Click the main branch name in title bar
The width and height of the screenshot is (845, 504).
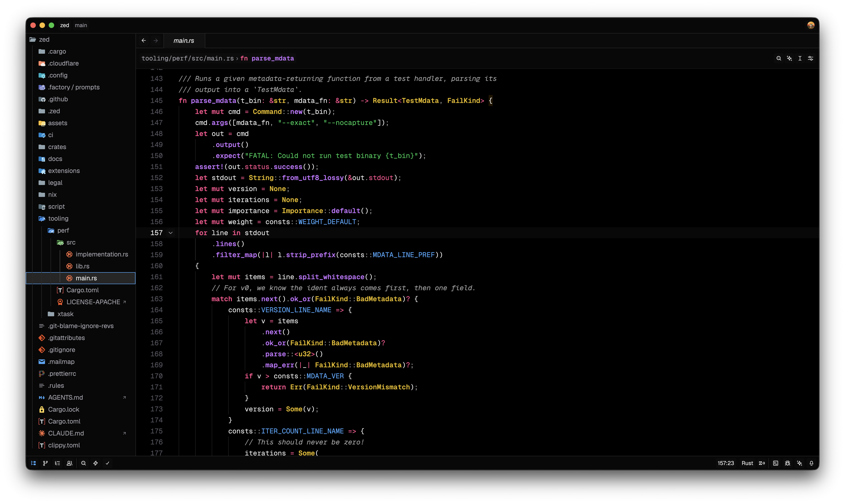tap(81, 25)
